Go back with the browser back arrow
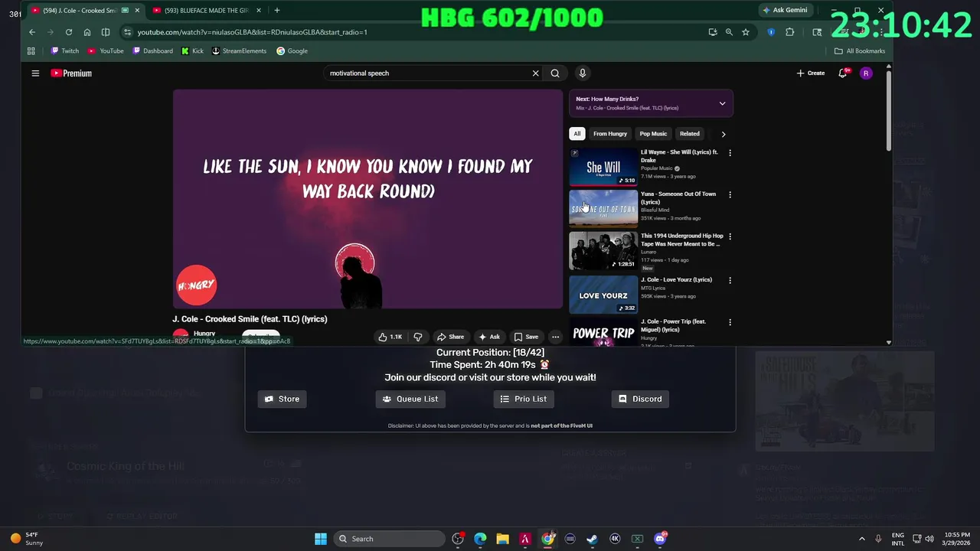Viewport: 980px width, 551px height. tap(32, 32)
